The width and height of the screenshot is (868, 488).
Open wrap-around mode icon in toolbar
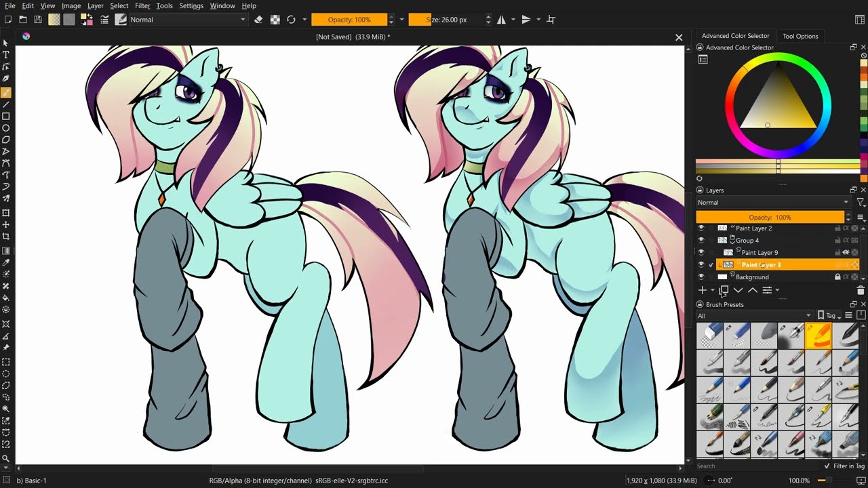pos(551,20)
